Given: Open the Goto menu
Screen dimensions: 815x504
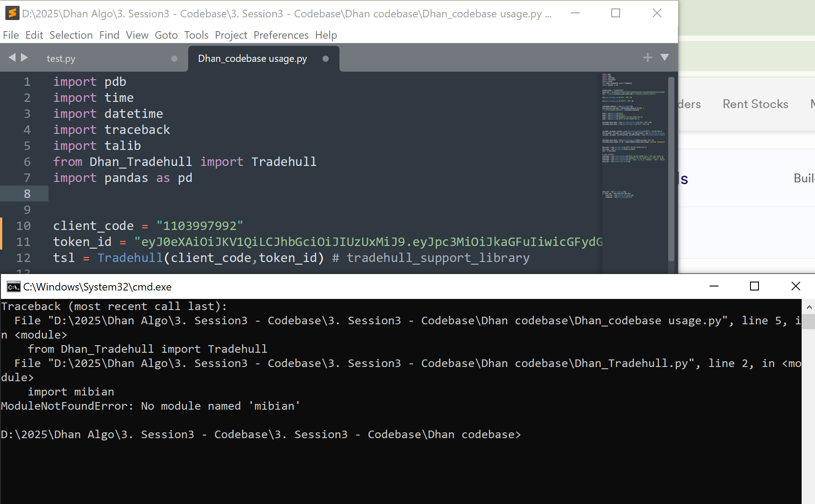Looking at the screenshot, I should tap(166, 35).
